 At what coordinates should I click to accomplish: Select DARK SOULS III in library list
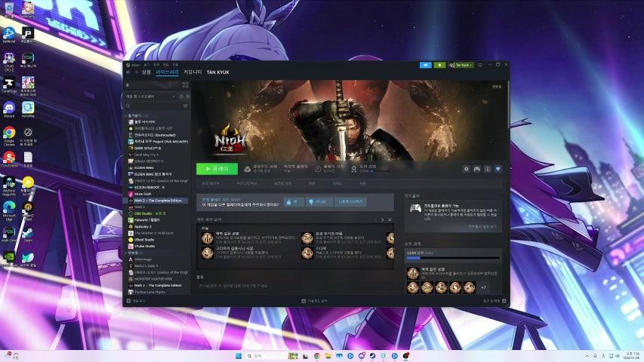click(147, 148)
